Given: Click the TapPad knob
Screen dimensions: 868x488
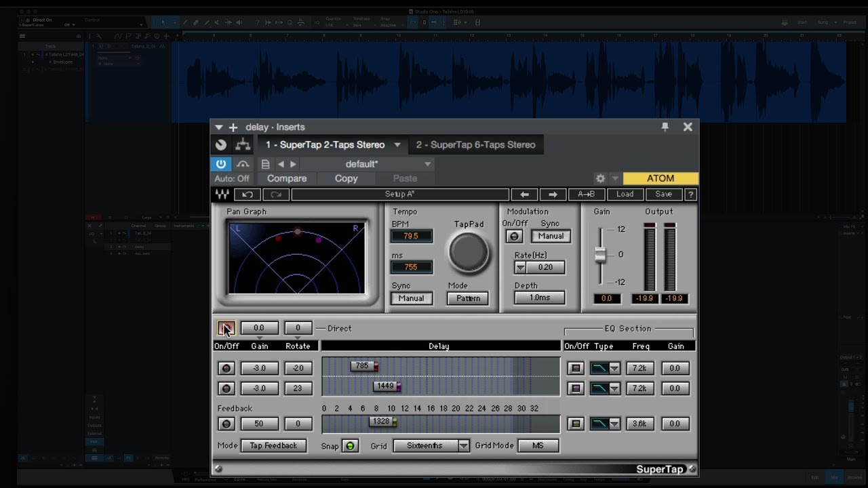Looking at the screenshot, I should point(469,251).
